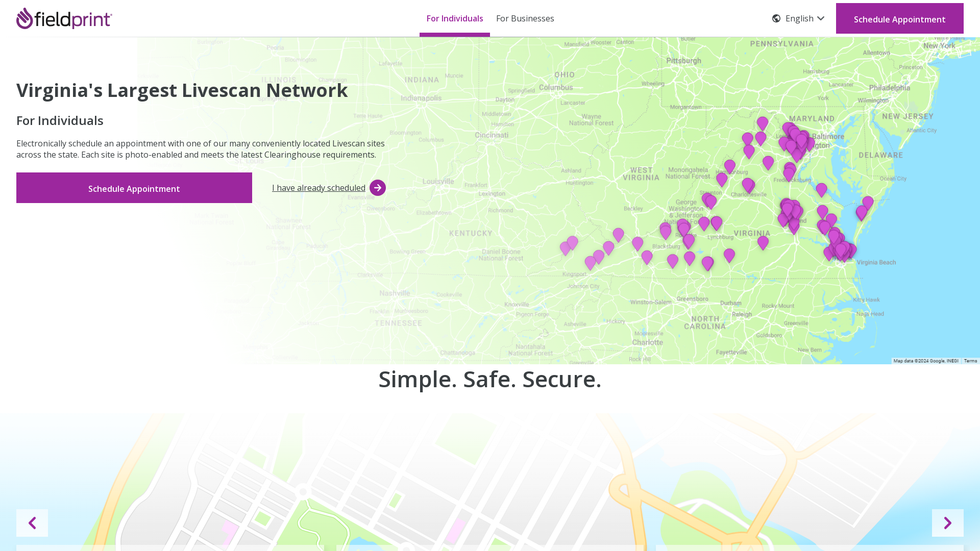Screen dimensions: 980x551
Task: Click the map pin near Charlottesville
Action: coord(748,185)
